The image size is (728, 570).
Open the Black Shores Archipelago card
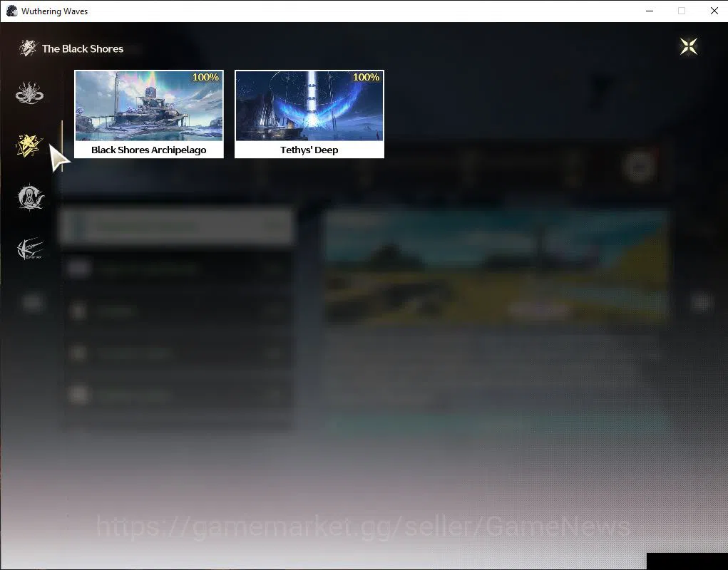[x=149, y=114]
